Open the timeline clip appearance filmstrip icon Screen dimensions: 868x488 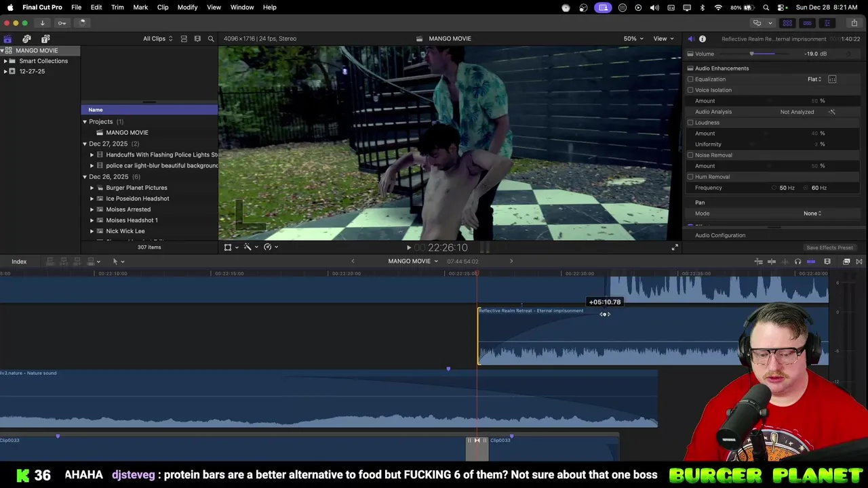(x=827, y=262)
